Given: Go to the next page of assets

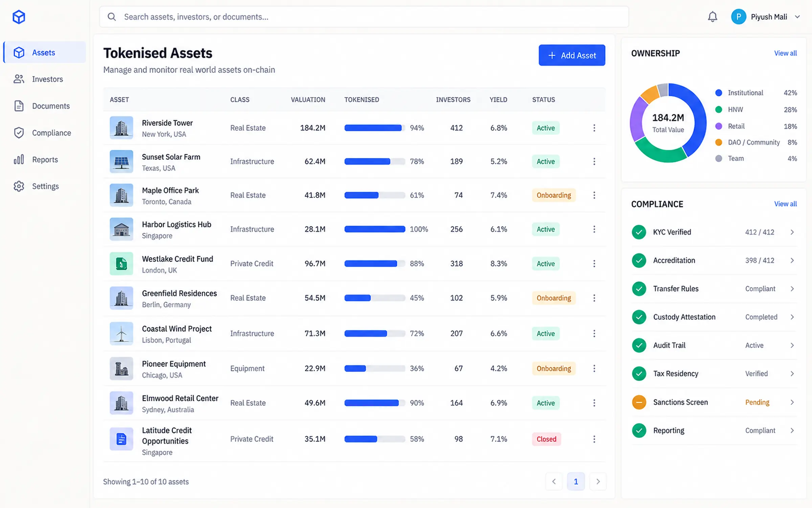Looking at the screenshot, I should pyautogui.click(x=598, y=481).
